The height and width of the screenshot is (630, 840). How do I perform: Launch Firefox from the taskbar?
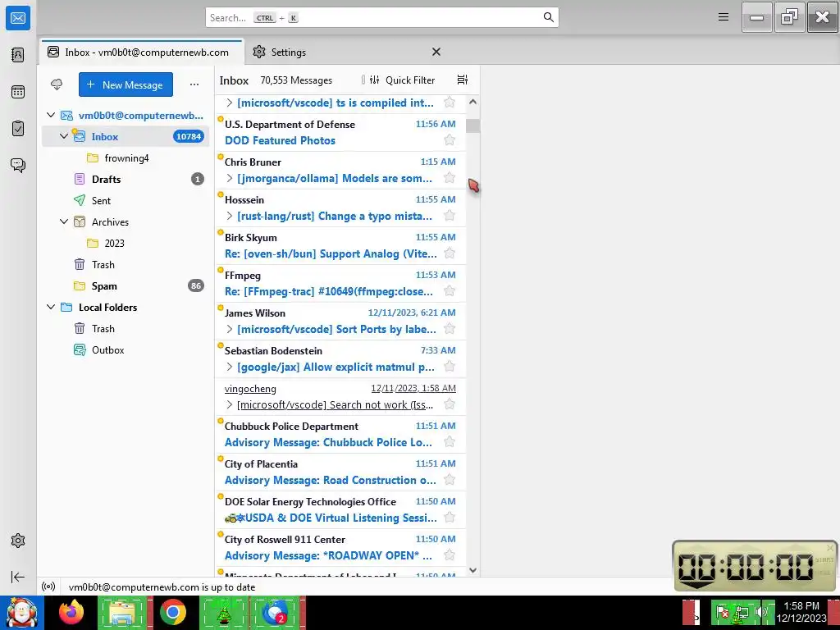coord(71,612)
